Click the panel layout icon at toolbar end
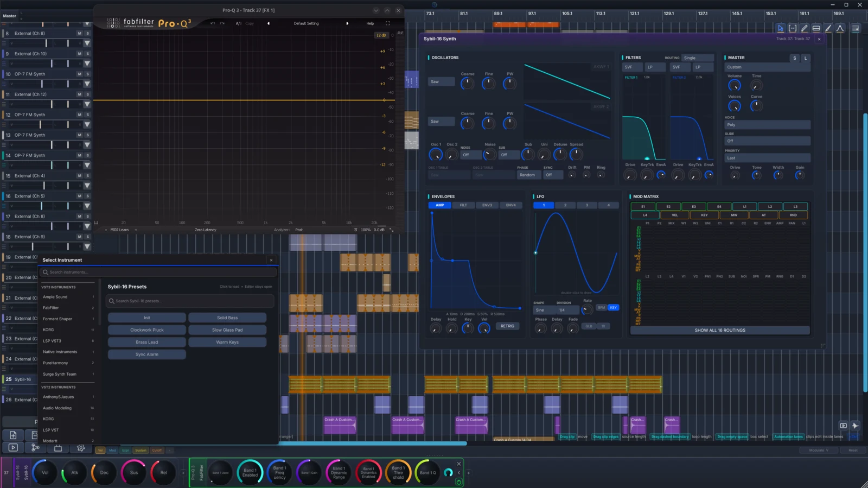This screenshot has height=488, width=868. [856, 28]
